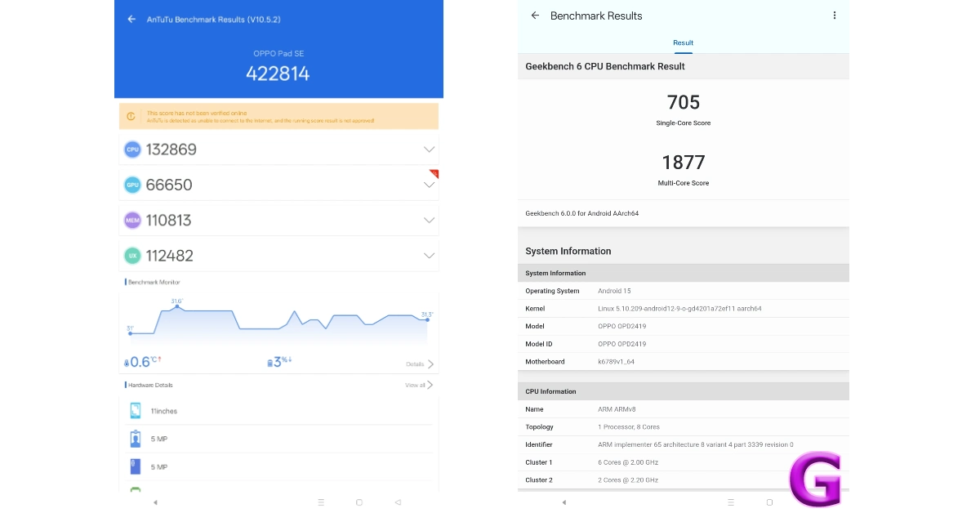This screenshot has height=513, width=980.
Task: Click the Benchmark Results title in Geekbench
Action: coord(596,16)
